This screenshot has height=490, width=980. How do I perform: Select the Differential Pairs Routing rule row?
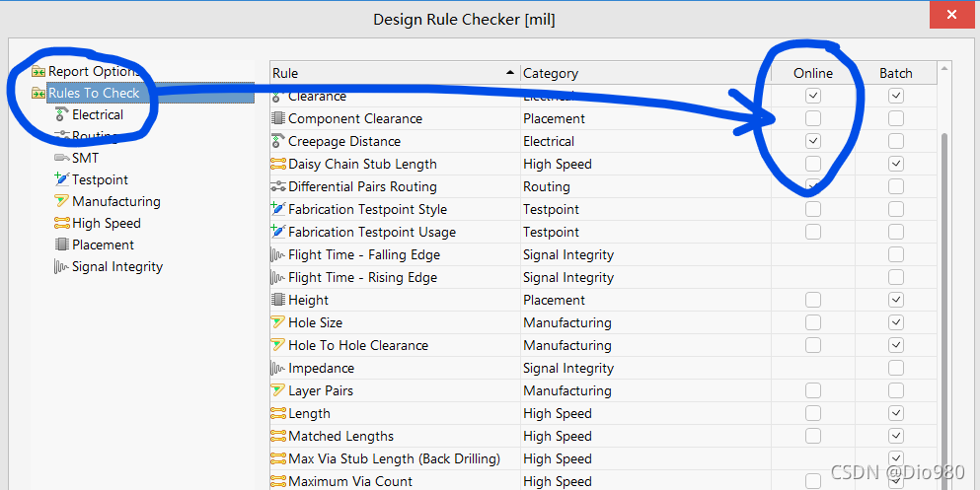pyautogui.click(x=362, y=187)
